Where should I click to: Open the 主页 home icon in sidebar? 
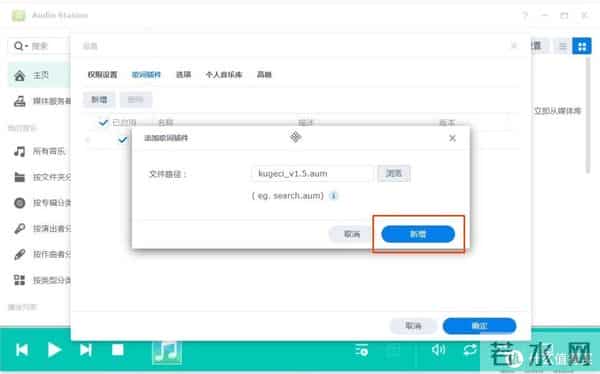coord(20,75)
